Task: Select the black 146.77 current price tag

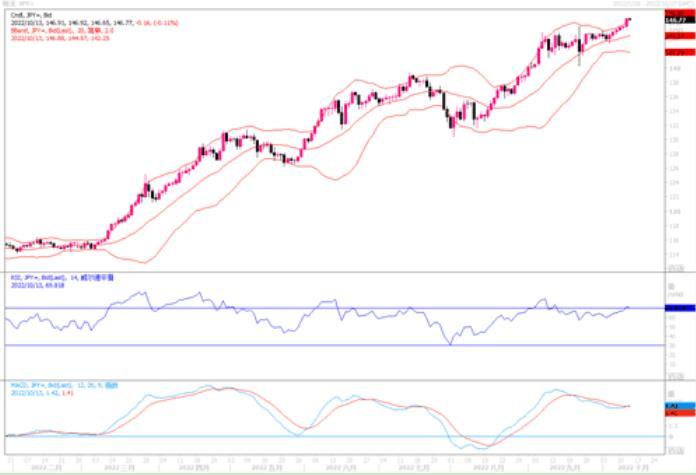Action: [x=680, y=20]
